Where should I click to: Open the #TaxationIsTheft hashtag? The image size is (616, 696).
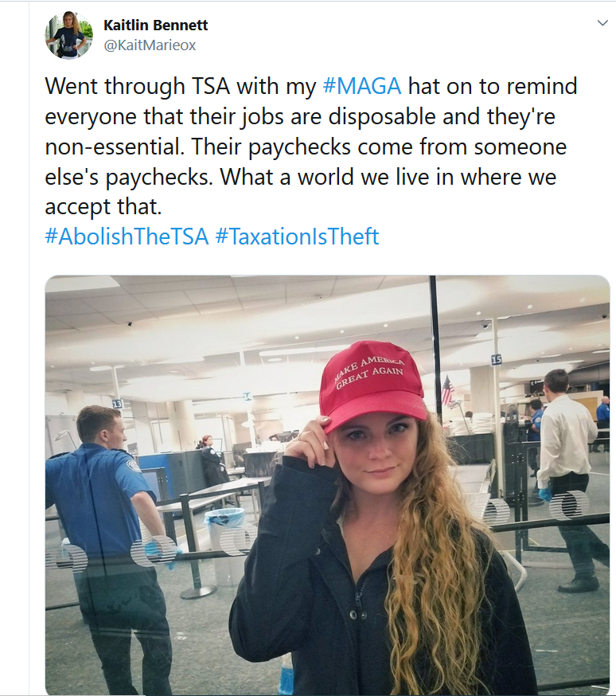[x=297, y=237]
